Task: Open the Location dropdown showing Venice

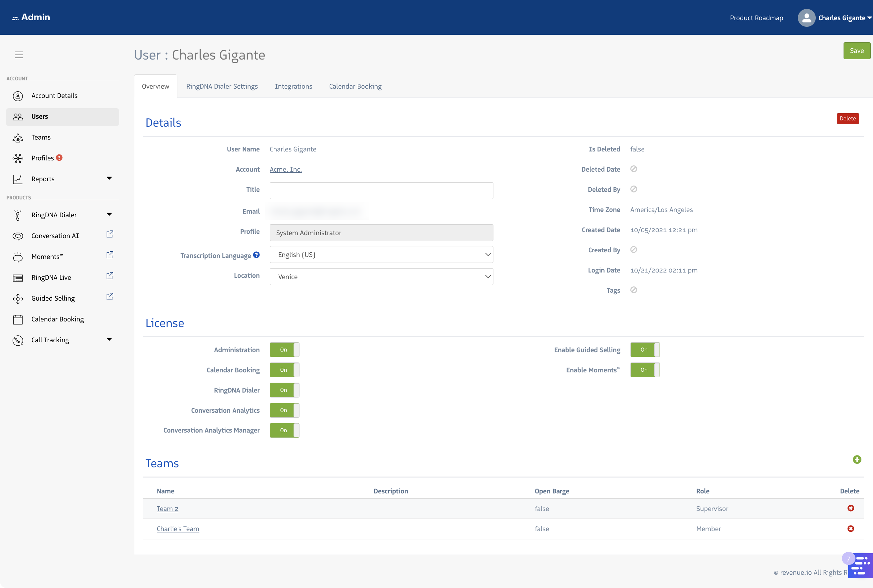Action: pyautogui.click(x=381, y=277)
